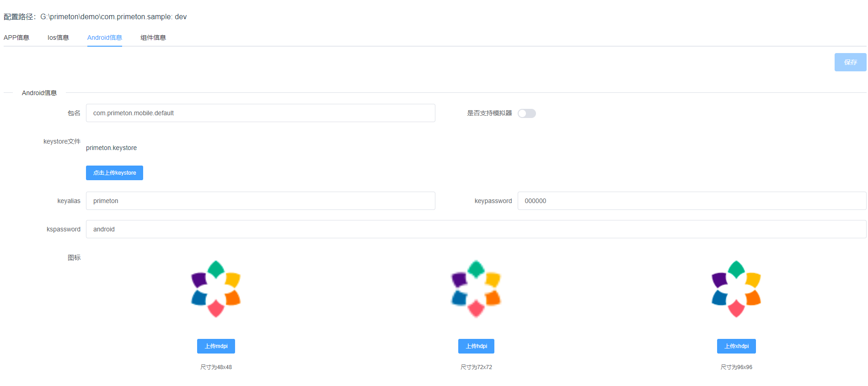
Task: Hit the 上传xhdpi upload button
Action: [x=736, y=346]
